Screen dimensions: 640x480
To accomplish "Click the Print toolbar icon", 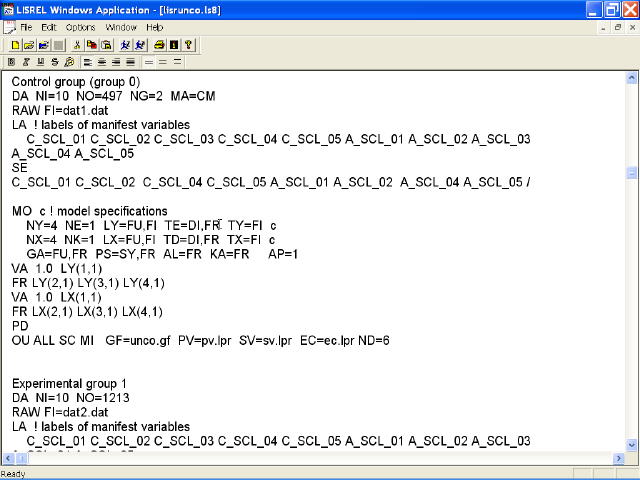I will 159,45.
